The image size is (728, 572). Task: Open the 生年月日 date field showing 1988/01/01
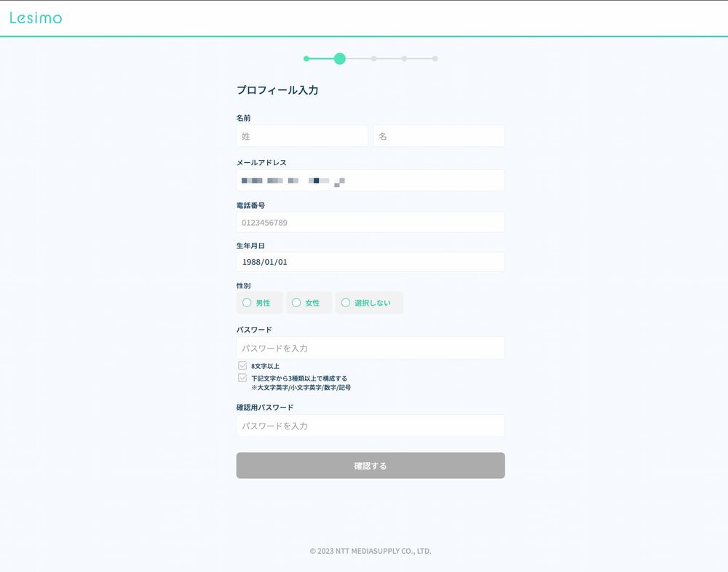[x=370, y=262]
